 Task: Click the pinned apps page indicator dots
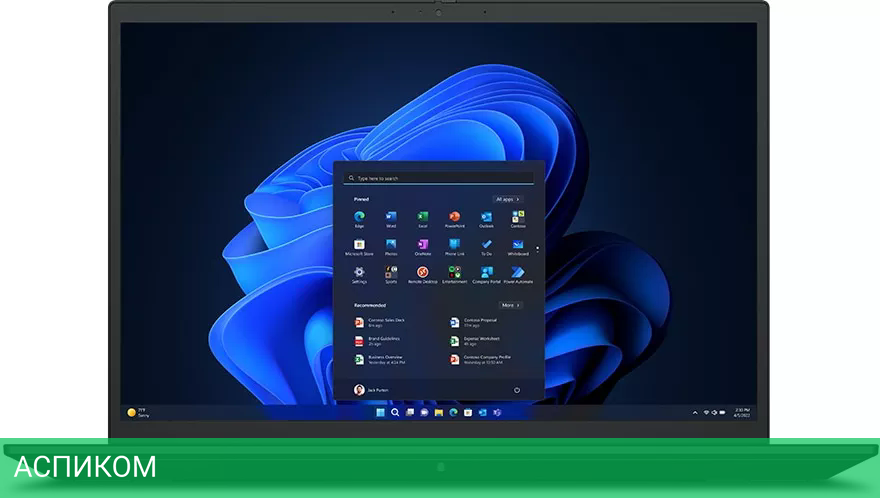coord(538,249)
